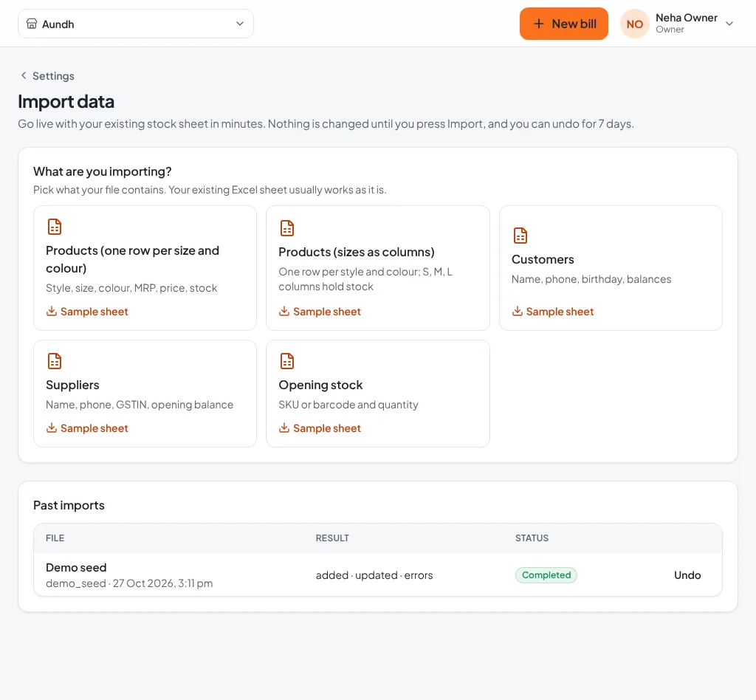Select the Customers import card
The image size is (756, 700).
611,268
